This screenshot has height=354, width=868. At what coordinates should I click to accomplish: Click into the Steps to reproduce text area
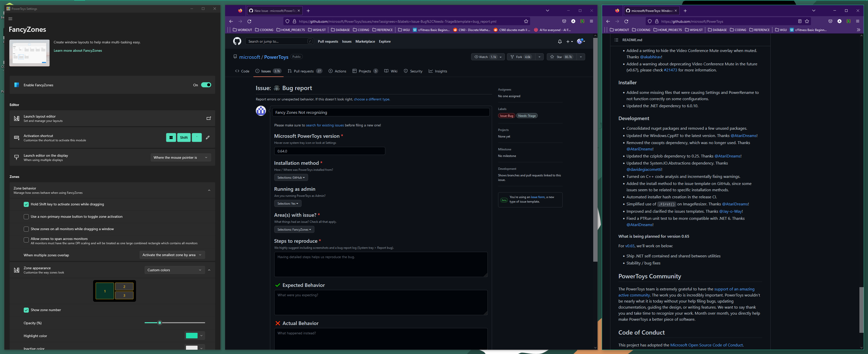381,264
